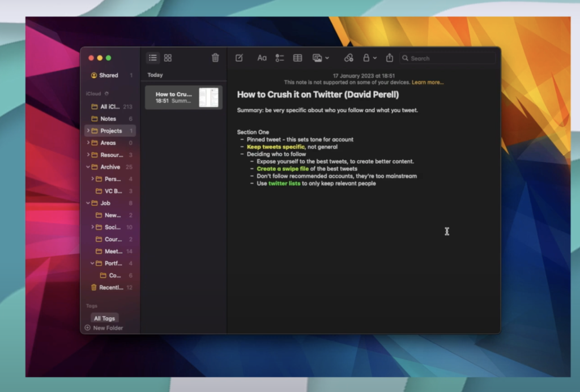
Task: Open the VC B... folder
Action: (110, 191)
